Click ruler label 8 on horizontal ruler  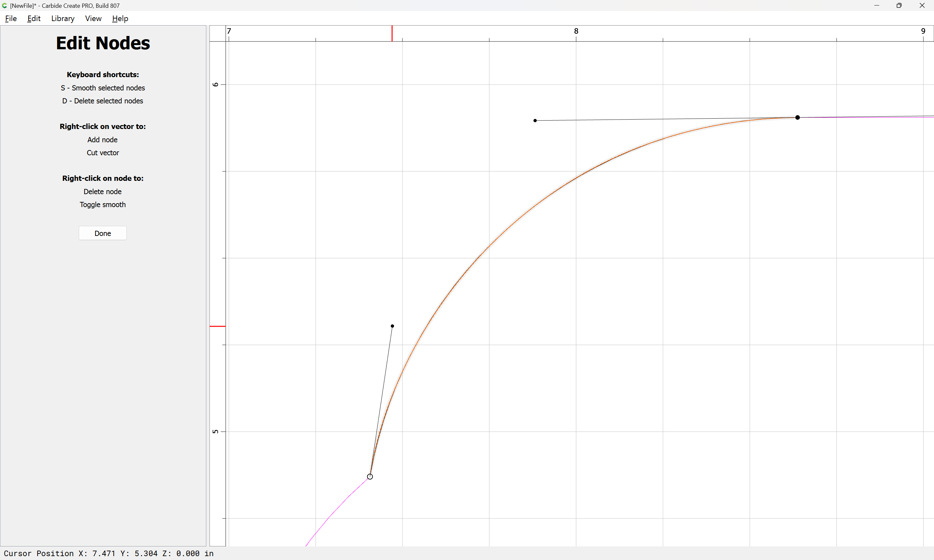tap(576, 31)
